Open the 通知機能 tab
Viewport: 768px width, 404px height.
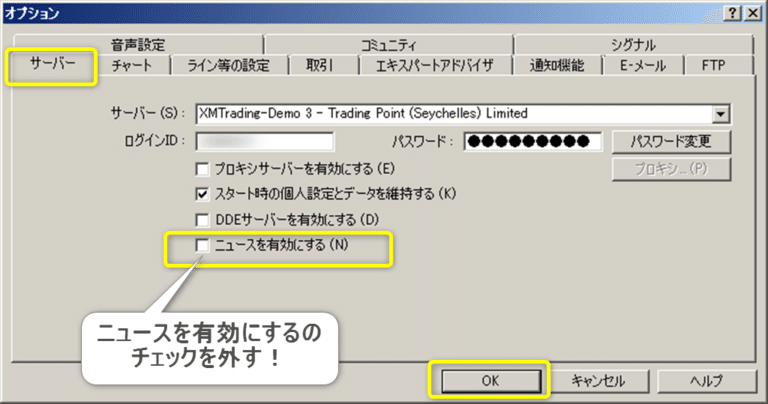pos(557,65)
